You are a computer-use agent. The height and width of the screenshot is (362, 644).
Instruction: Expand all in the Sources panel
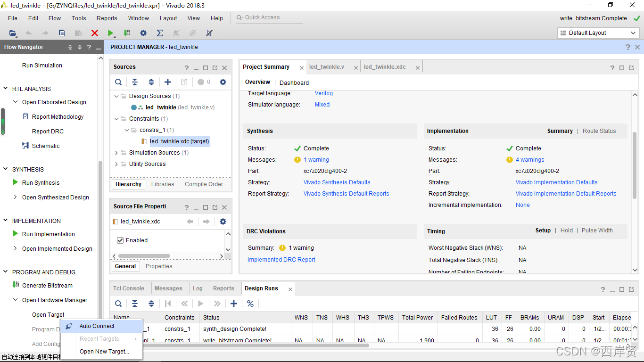(x=151, y=82)
